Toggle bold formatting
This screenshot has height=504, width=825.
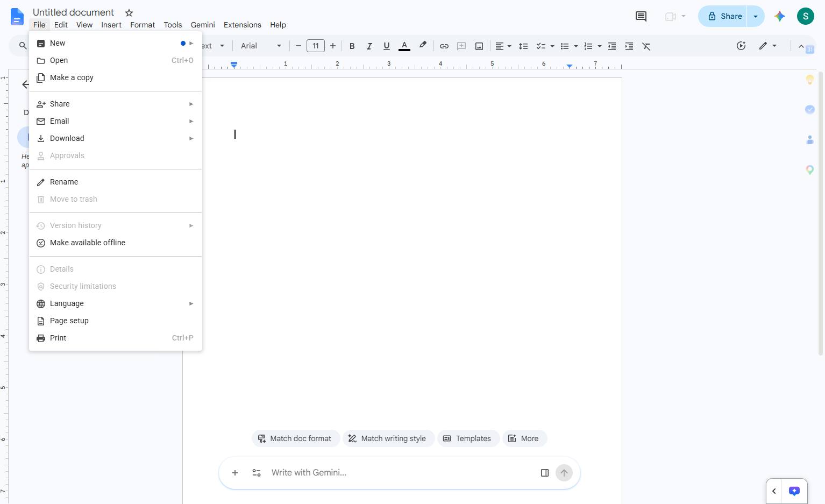(352, 46)
